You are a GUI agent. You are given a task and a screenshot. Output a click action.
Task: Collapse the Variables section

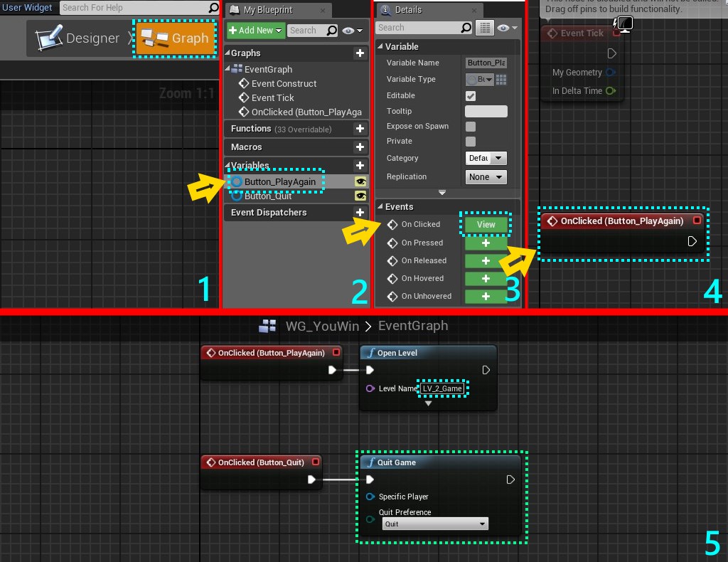click(x=227, y=165)
